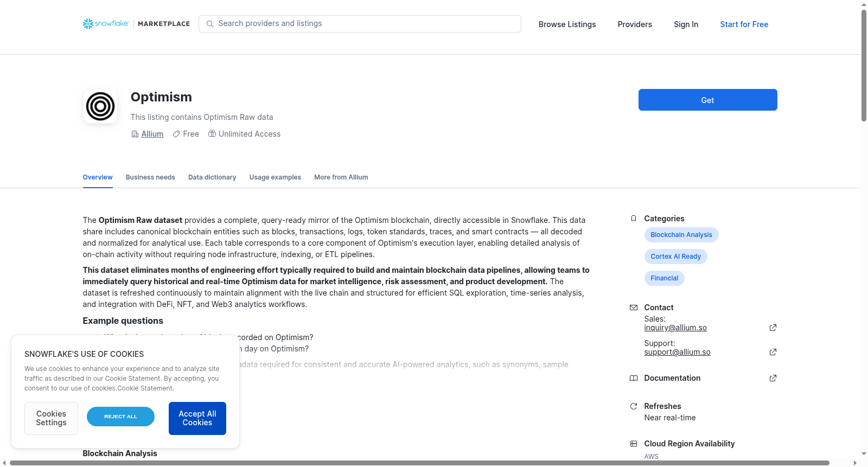The height and width of the screenshot is (467, 868).
Task: Open the Business needs tab
Action: [x=150, y=177]
